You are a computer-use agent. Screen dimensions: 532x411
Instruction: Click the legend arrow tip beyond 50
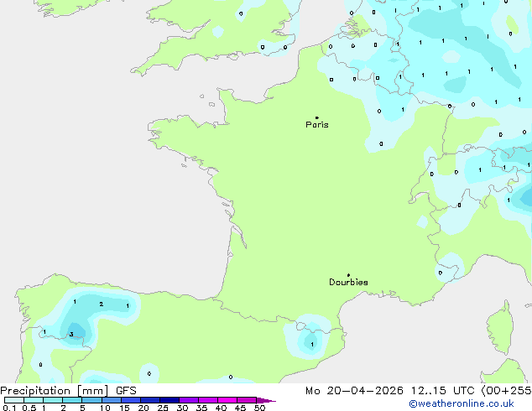click(x=266, y=400)
